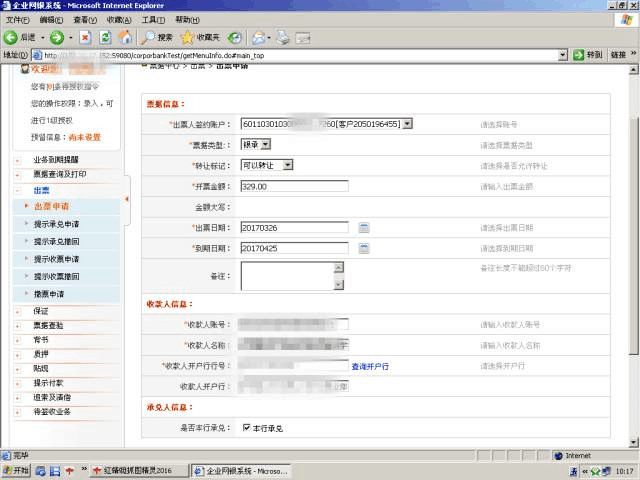Open the 工具(T) menu
Image resolution: width=640 pixels, height=480 pixels.
153,20
